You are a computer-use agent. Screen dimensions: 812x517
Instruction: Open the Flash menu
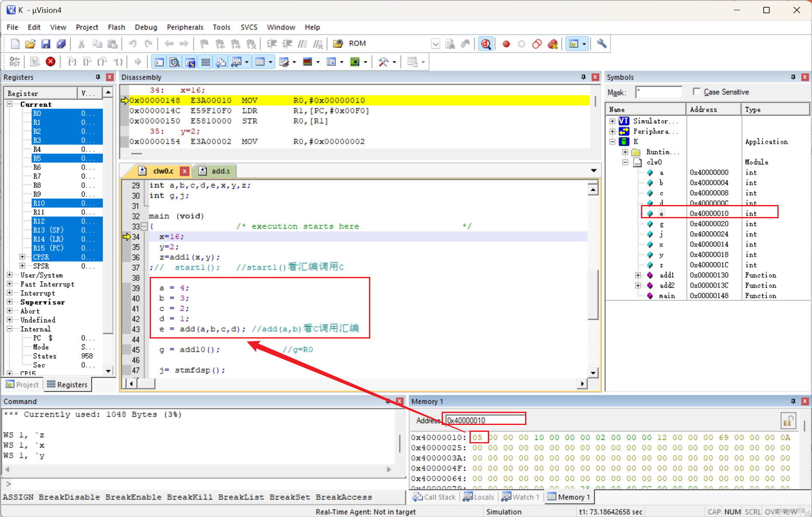click(116, 27)
